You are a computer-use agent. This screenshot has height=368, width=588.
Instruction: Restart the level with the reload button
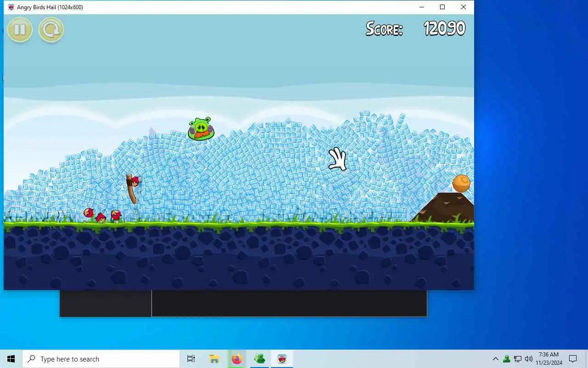[51, 30]
